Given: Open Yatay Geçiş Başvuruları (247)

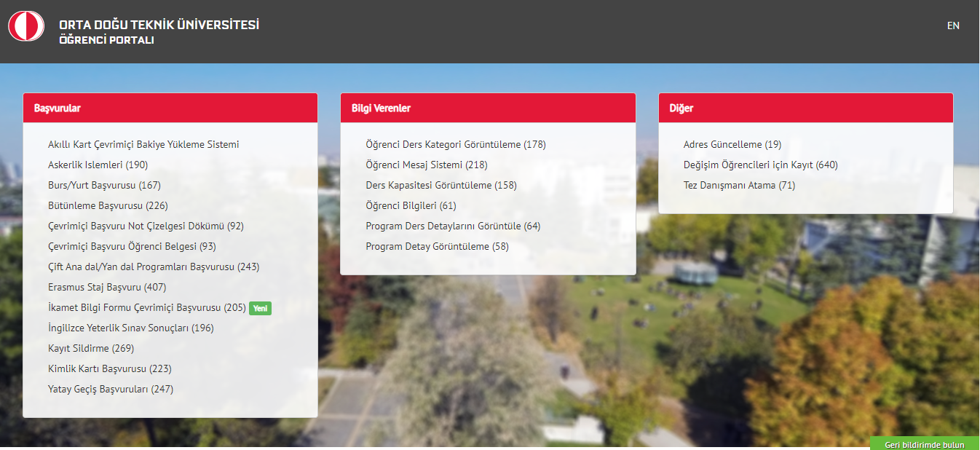Looking at the screenshot, I should [x=111, y=390].
